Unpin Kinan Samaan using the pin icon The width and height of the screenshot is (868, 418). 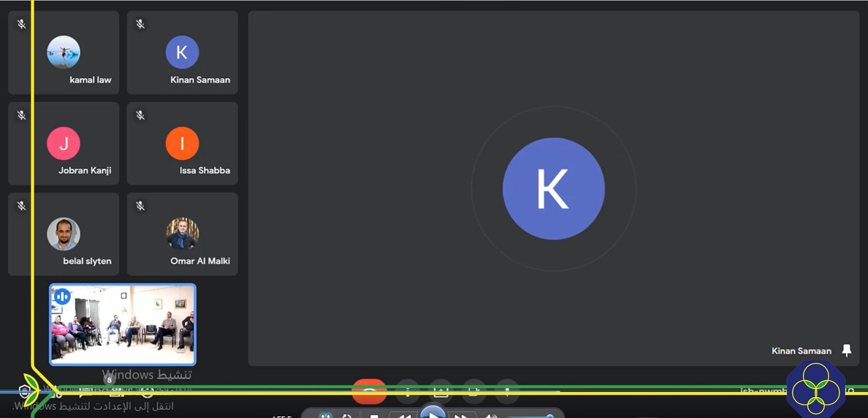(x=846, y=351)
